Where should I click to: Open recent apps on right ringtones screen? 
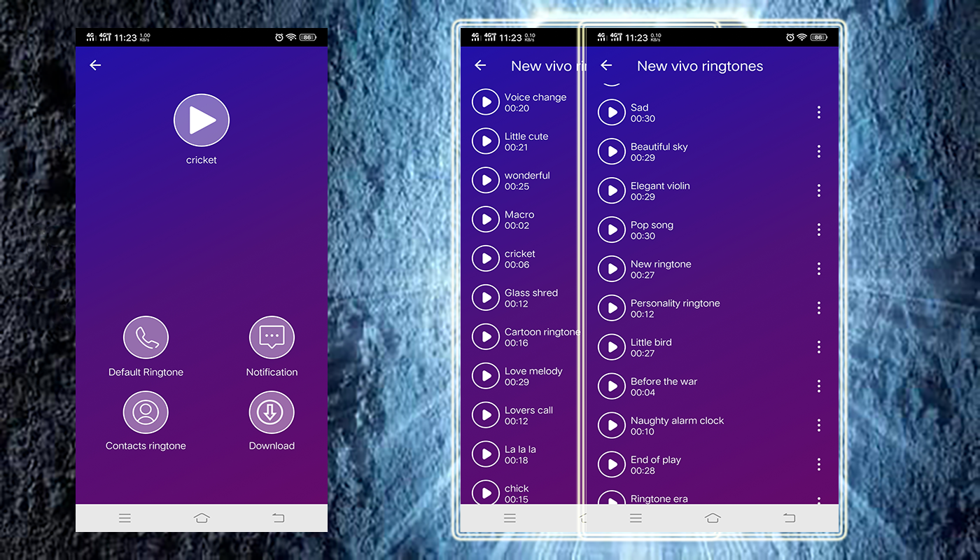point(636,518)
